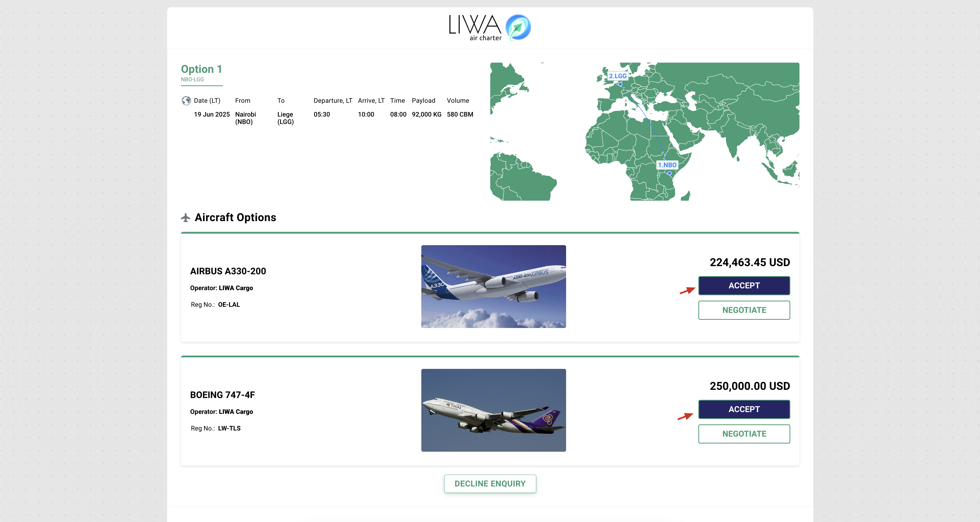
Task: Click the AIRBUS A330-200 aircraft title
Action: [x=228, y=271]
